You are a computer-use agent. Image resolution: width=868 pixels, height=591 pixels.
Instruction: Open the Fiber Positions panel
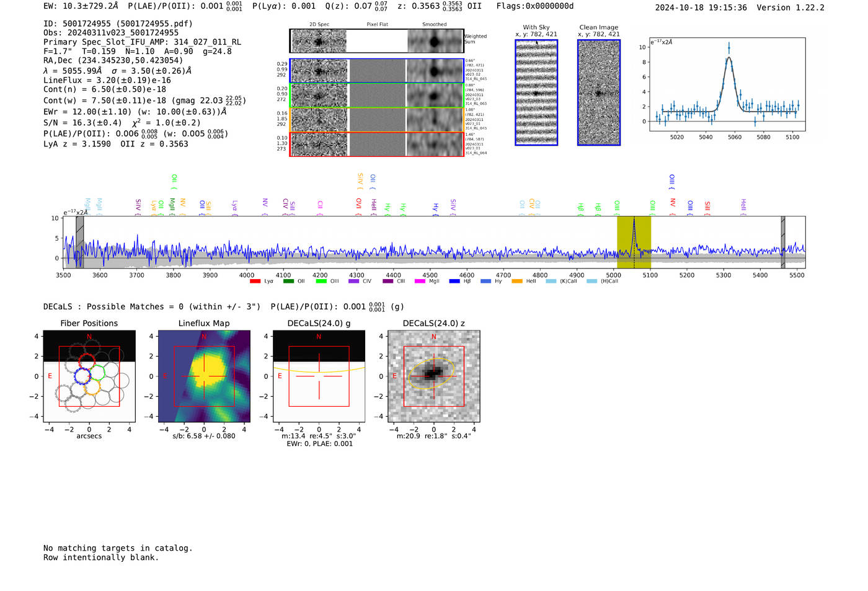89,376
